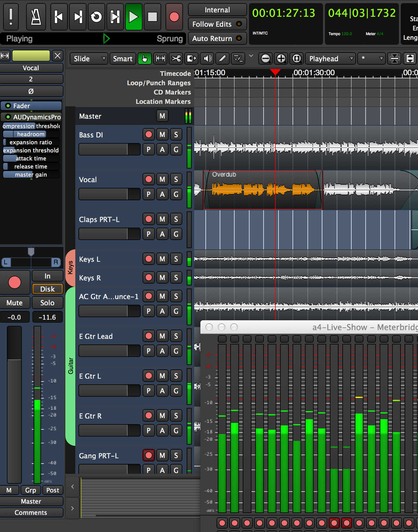Select the hand Grab mode tool
The width and height of the screenshot is (418, 532).
tap(145, 58)
